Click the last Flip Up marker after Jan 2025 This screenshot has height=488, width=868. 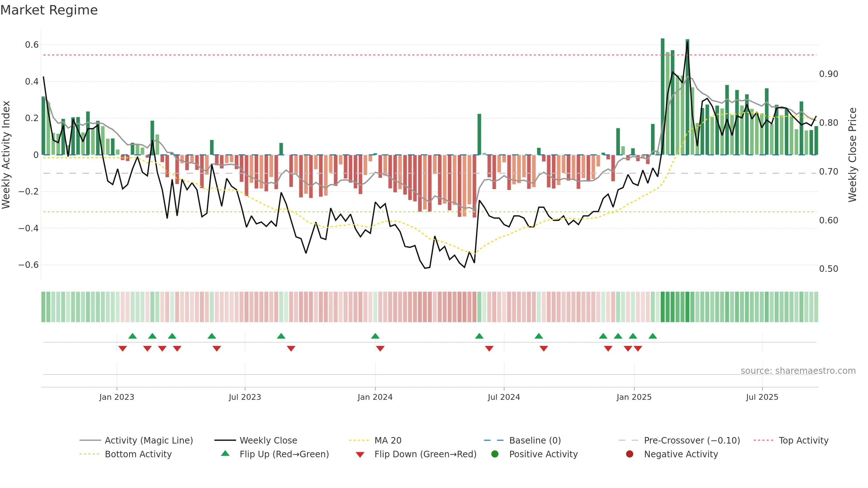(652, 336)
